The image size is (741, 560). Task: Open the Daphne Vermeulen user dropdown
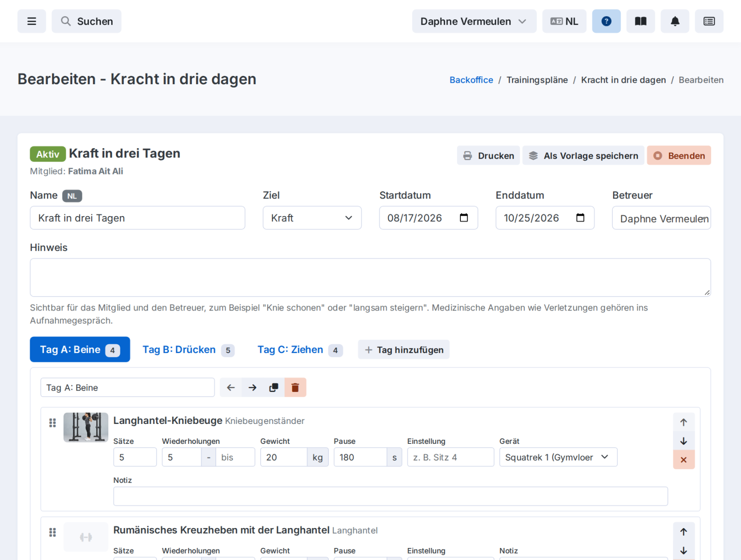click(x=474, y=21)
